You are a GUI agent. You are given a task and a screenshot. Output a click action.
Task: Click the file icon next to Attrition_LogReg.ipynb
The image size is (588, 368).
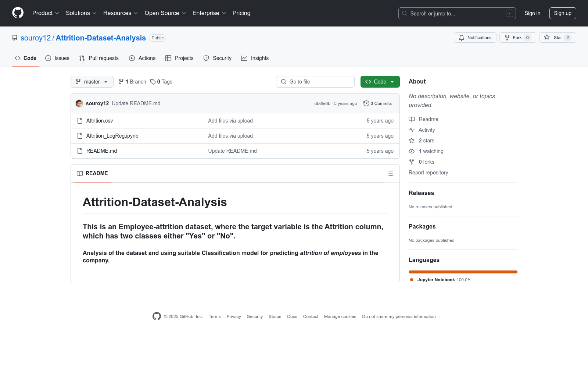point(80,136)
